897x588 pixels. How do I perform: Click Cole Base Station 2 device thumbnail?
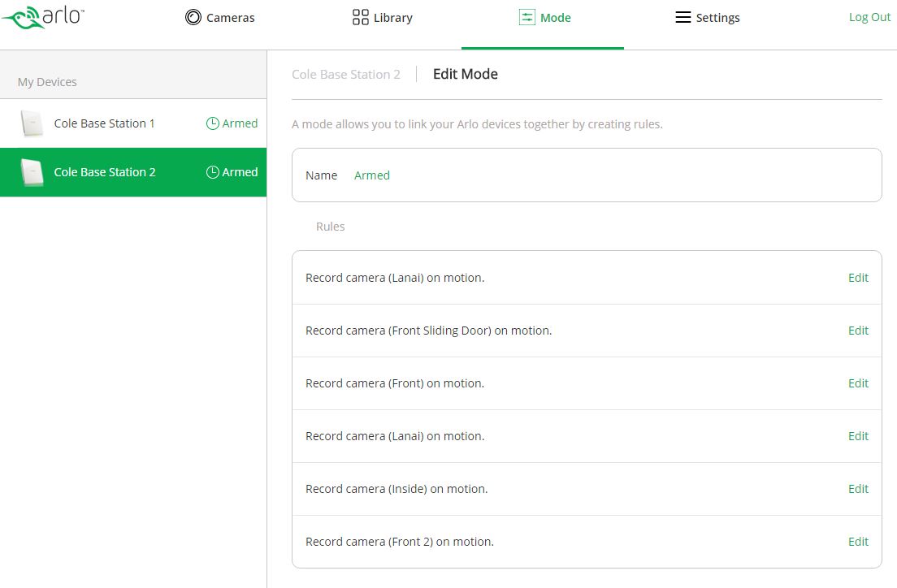click(x=32, y=172)
